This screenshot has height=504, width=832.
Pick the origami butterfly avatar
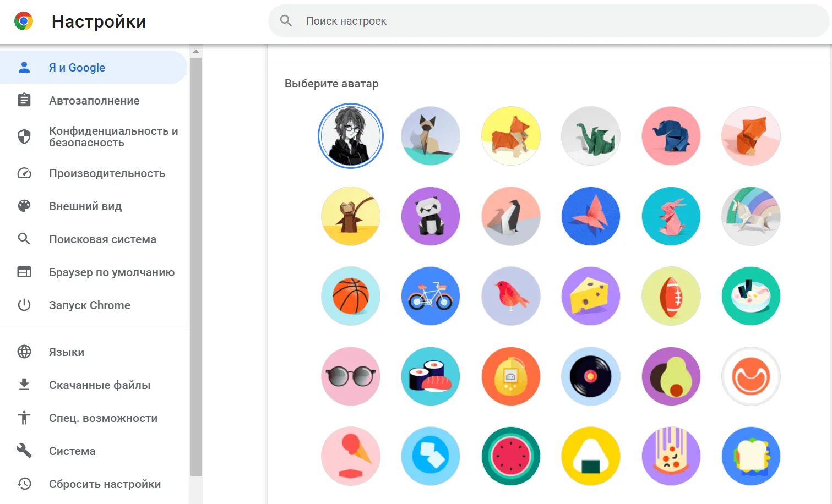point(591,216)
